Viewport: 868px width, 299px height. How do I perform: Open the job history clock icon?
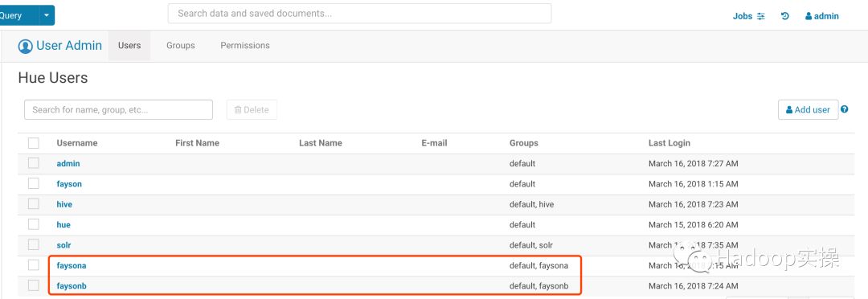[x=785, y=16]
